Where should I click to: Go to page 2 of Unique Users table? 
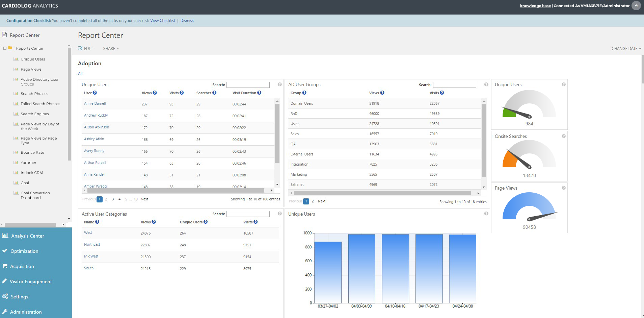pyautogui.click(x=106, y=199)
